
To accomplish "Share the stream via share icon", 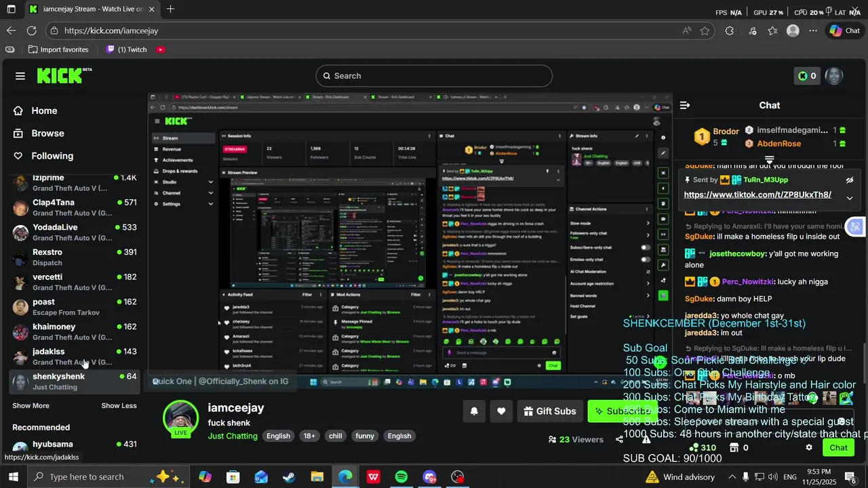I will click(619, 439).
